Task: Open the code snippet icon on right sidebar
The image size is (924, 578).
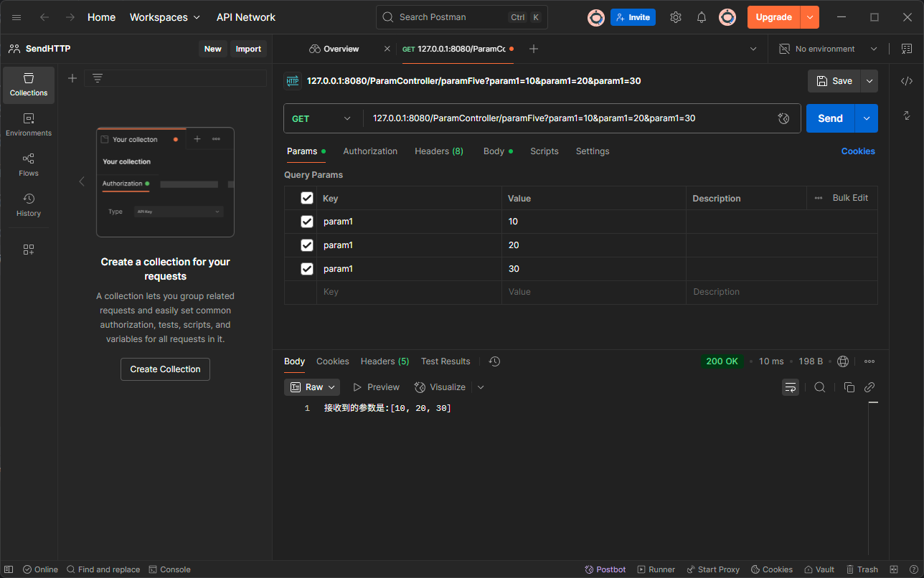Action: (x=907, y=81)
